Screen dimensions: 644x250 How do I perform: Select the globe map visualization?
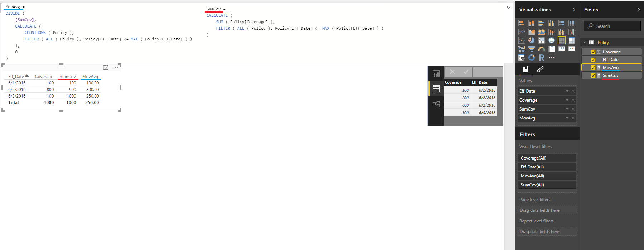pos(551,40)
